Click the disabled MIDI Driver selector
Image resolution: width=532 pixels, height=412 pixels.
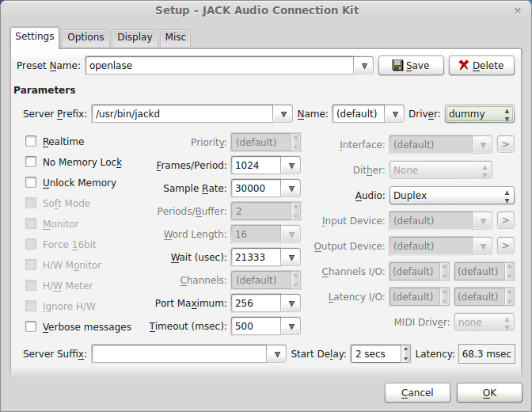click(484, 322)
